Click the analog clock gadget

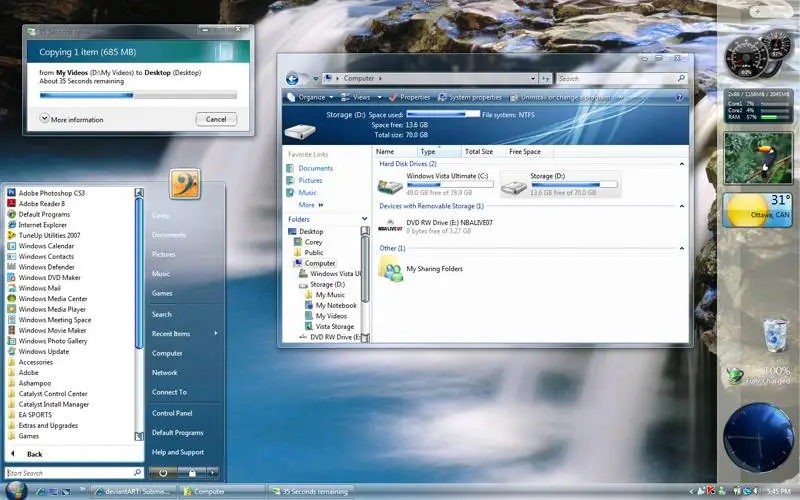(x=758, y=437)
